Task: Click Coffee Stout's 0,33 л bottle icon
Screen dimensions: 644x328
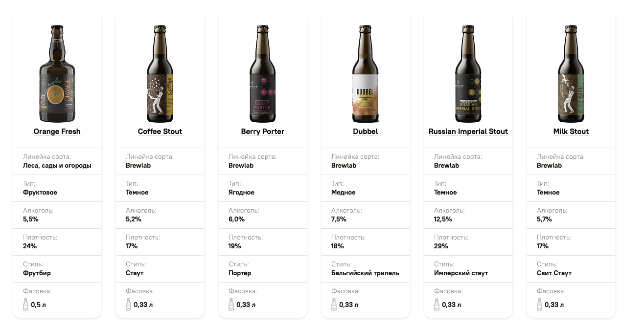Action: click(x=129, y=305)
